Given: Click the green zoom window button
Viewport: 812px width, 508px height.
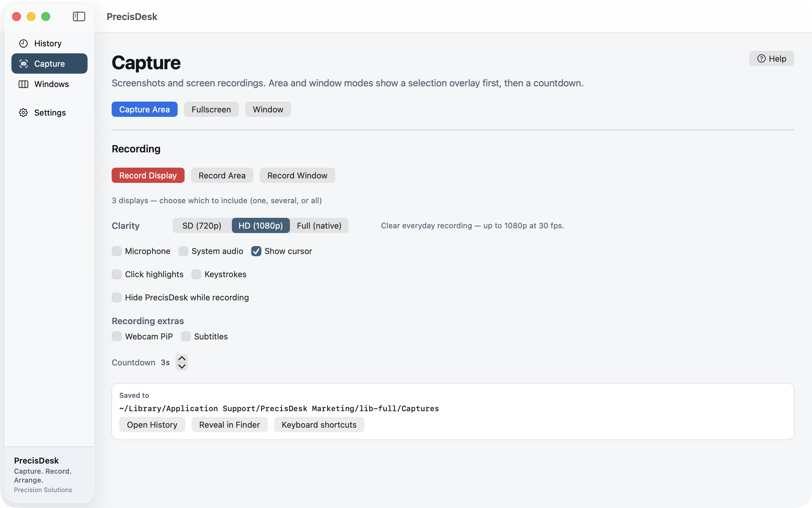Looking at the screenshot, I should click(46, 17).
